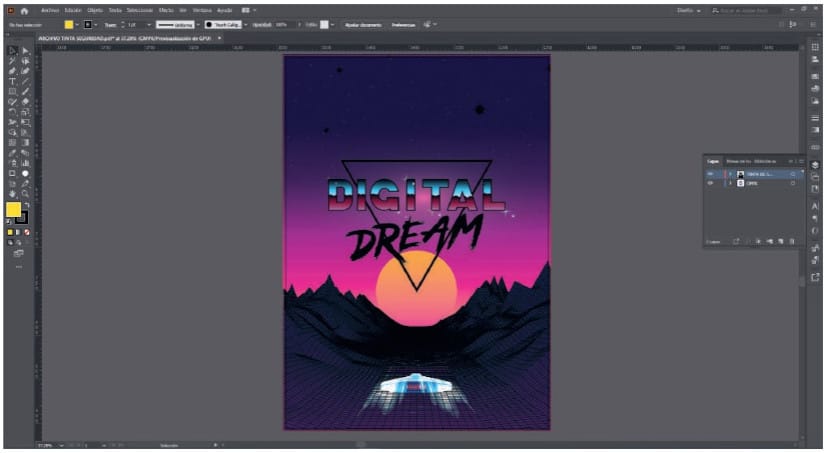Select the Type tool

pos(12,81)
